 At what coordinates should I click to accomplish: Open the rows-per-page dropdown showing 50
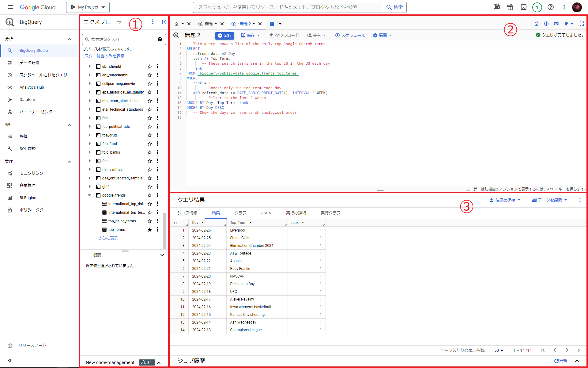click(x=499, y=350)
